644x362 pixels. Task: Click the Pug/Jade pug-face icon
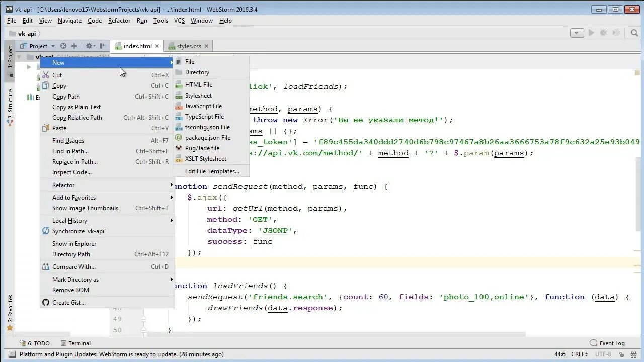coord(179,148)
